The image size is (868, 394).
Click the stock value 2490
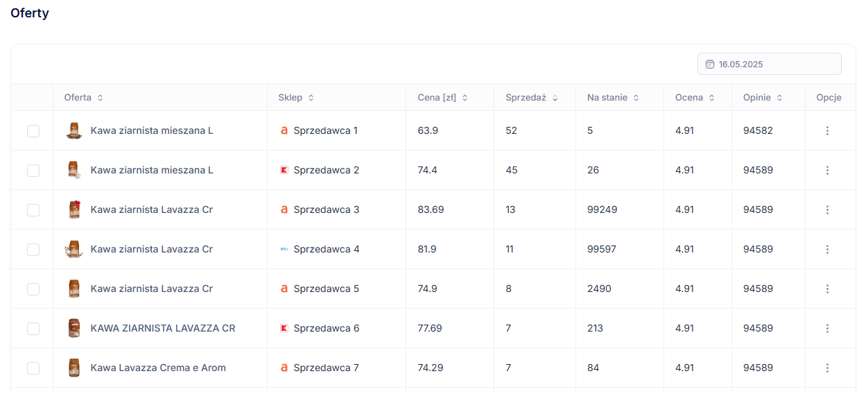tap(599, 289)
